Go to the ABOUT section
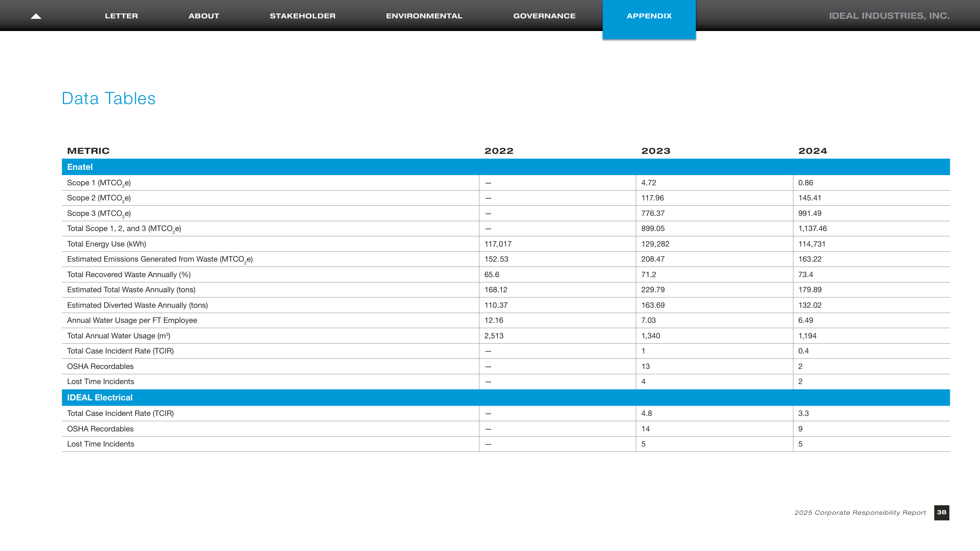Screen dimensions: 980x551 click(204, 16)
